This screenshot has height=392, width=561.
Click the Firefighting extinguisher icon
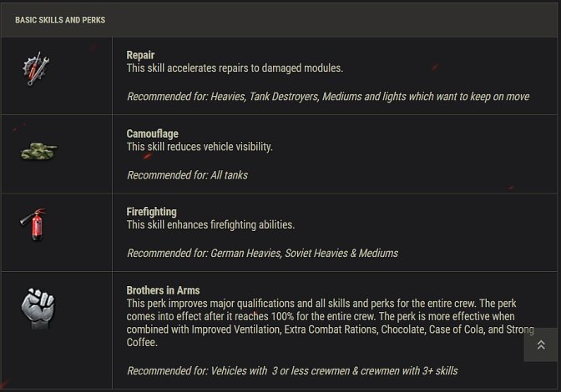[33, 224]
